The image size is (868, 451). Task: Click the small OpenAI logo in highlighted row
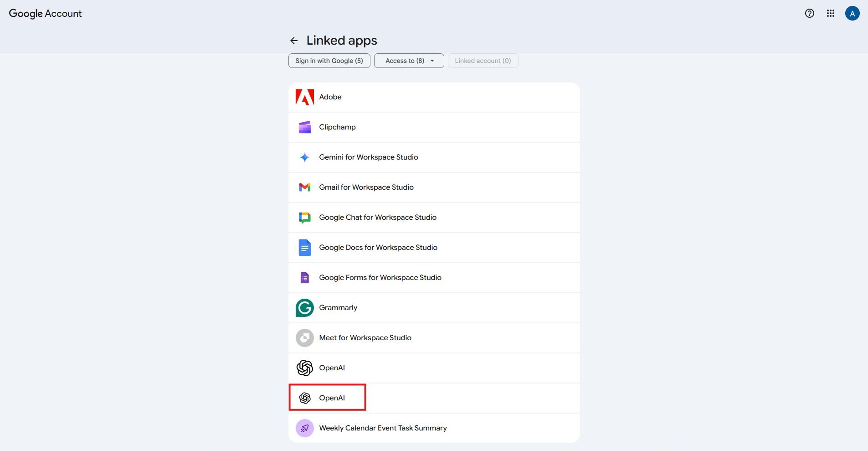305,398
